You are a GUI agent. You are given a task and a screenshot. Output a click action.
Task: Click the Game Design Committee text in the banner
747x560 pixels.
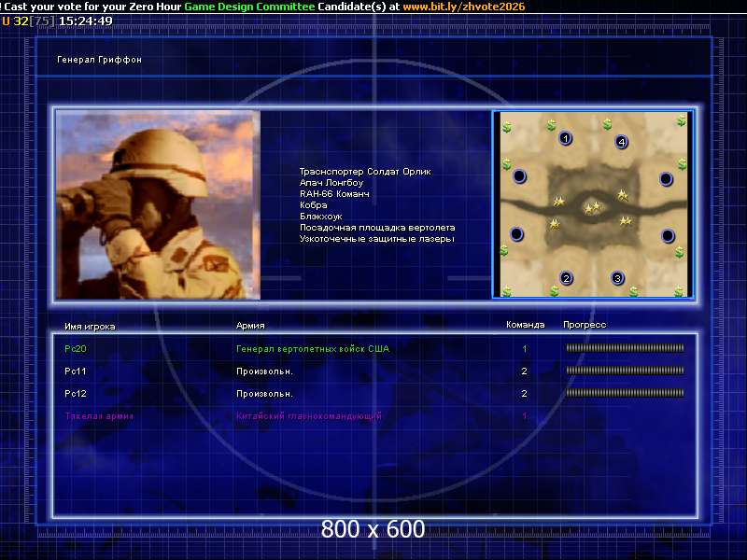coord(249,7)
